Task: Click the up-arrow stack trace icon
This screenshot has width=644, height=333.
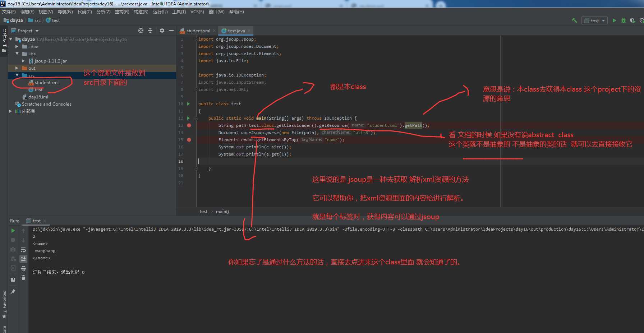Action: (23, 231)
